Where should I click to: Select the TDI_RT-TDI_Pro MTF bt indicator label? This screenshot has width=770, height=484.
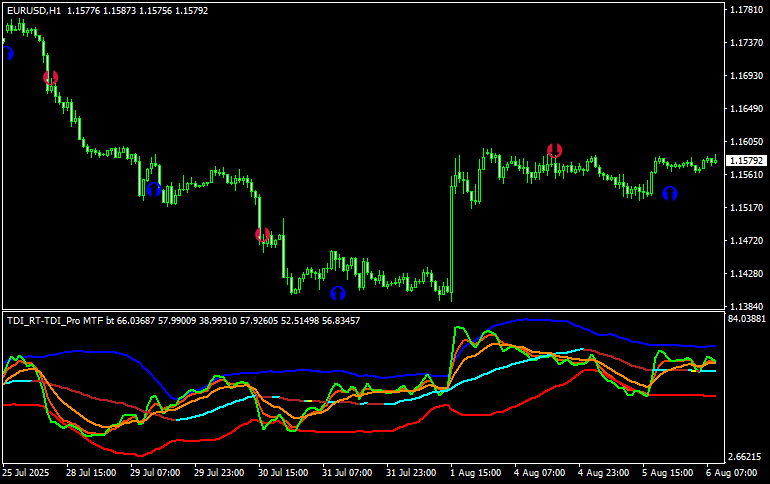click(x=61, y=321)
